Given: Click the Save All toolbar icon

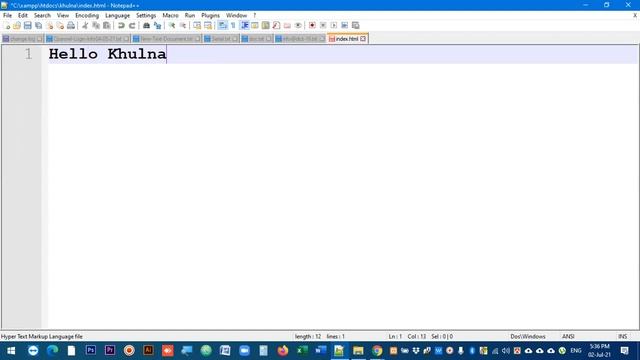Looking at the screenshot, I should [x=38, y=26].
